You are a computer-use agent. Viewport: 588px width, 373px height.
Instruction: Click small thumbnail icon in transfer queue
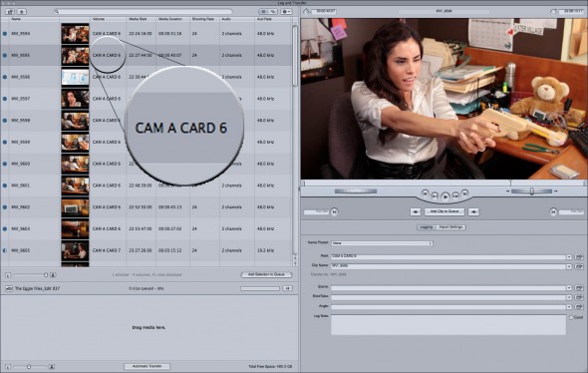point(8,367)
